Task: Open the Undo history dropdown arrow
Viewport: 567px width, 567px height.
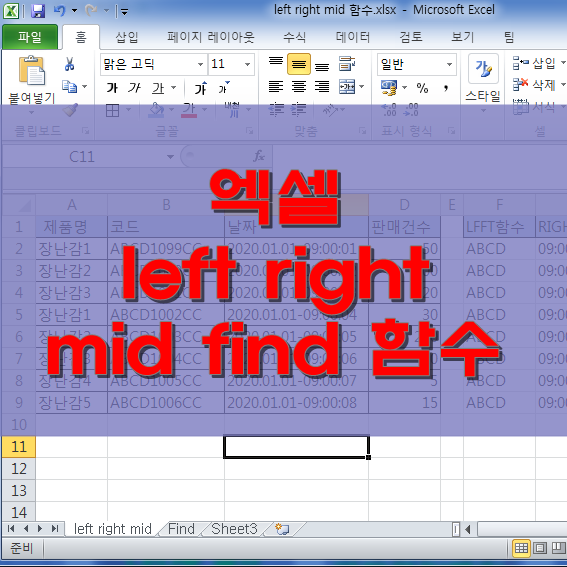Action: pos(74,11)
